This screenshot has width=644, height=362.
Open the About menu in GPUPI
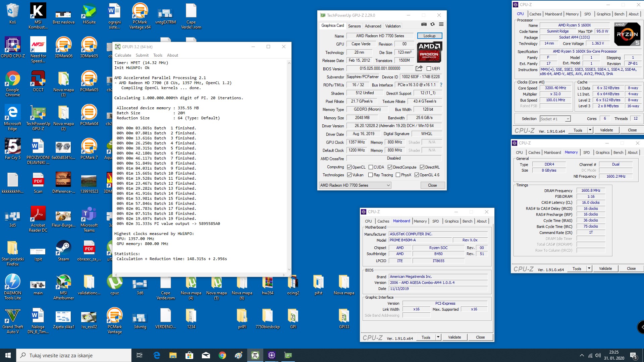pyautogui.click(x=172, y=55)
